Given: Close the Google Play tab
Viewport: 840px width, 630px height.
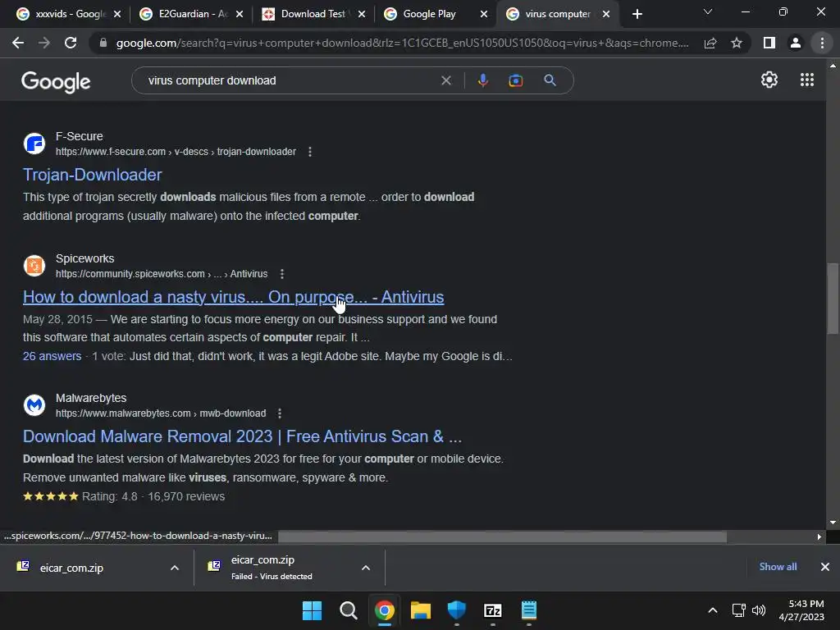Looking at the screenshot, I should pyautogui.click(x=484, y=14).
